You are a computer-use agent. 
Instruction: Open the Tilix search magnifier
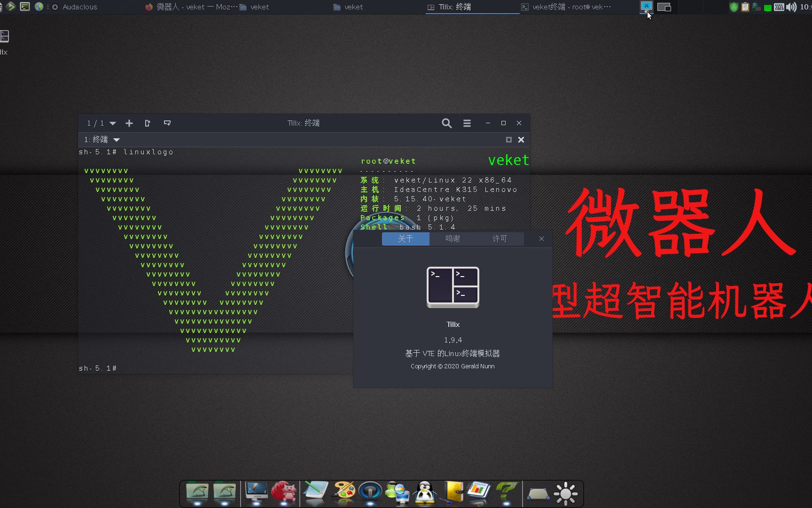pos(446,123)
